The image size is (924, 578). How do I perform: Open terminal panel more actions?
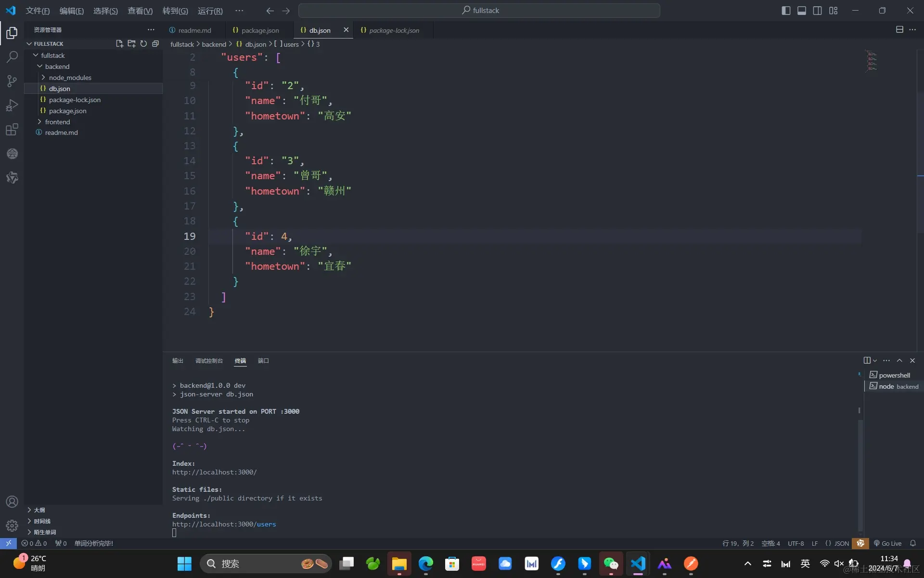(886, 360)
